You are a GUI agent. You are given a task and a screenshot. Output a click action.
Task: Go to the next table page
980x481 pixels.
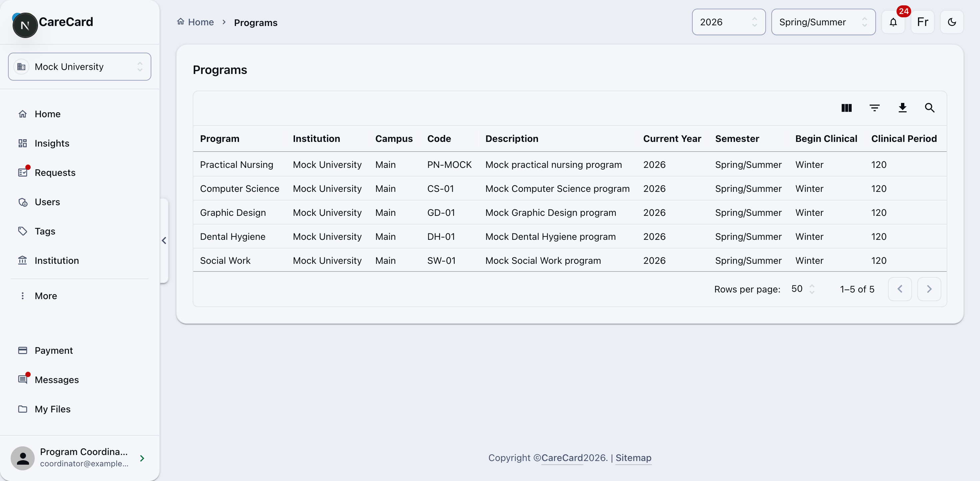tap(929, 289)
